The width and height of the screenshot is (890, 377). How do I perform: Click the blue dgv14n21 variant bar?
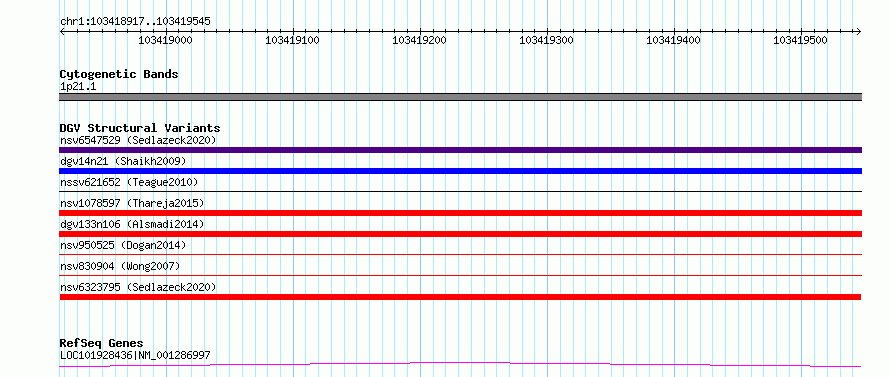coord(460,171)
